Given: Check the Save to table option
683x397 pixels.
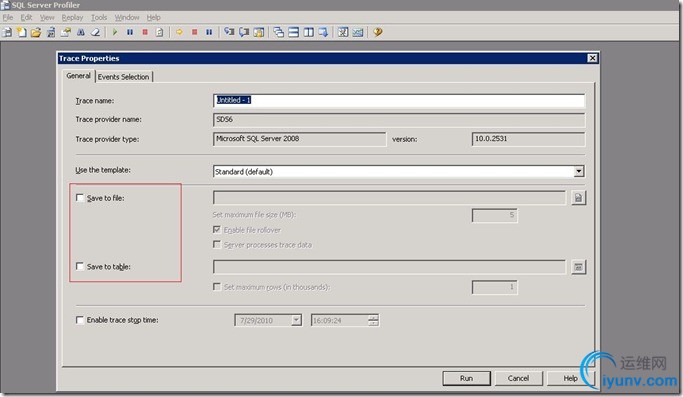Looking at the screenshot, I should click(x=80, y=266).
